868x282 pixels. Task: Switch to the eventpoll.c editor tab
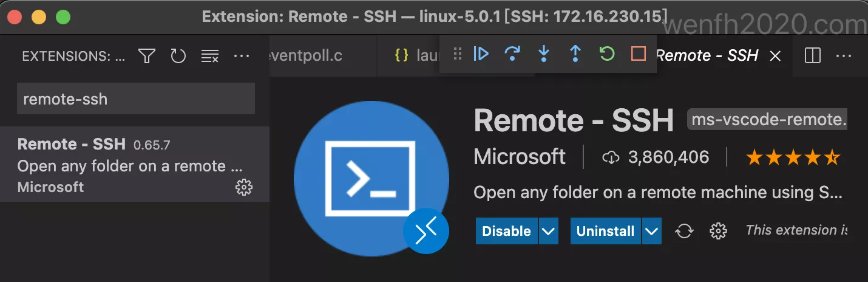click(x=307, y=56)
